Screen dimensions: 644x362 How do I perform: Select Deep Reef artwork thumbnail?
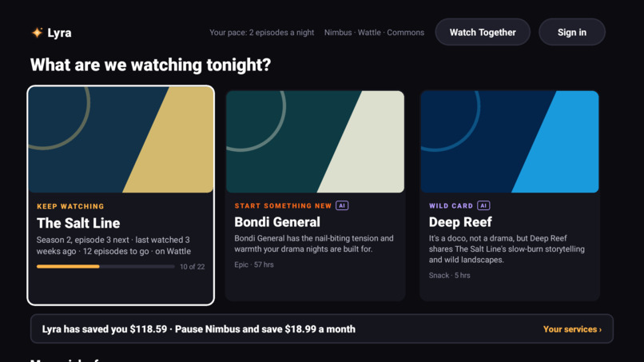(510, 141)
